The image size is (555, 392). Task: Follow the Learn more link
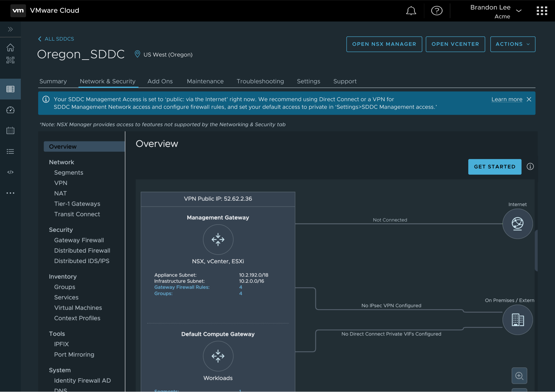507,99
